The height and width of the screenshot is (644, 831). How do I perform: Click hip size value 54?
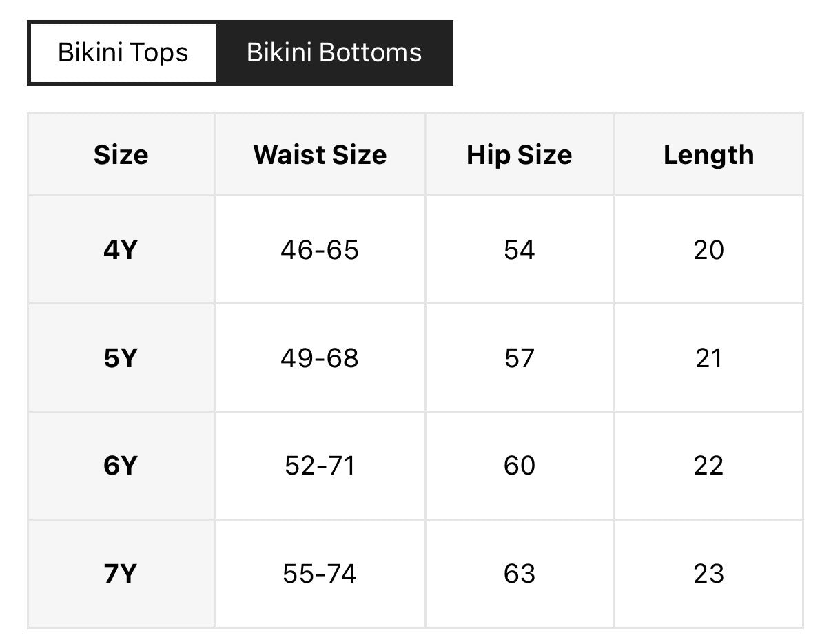[520, 249]
